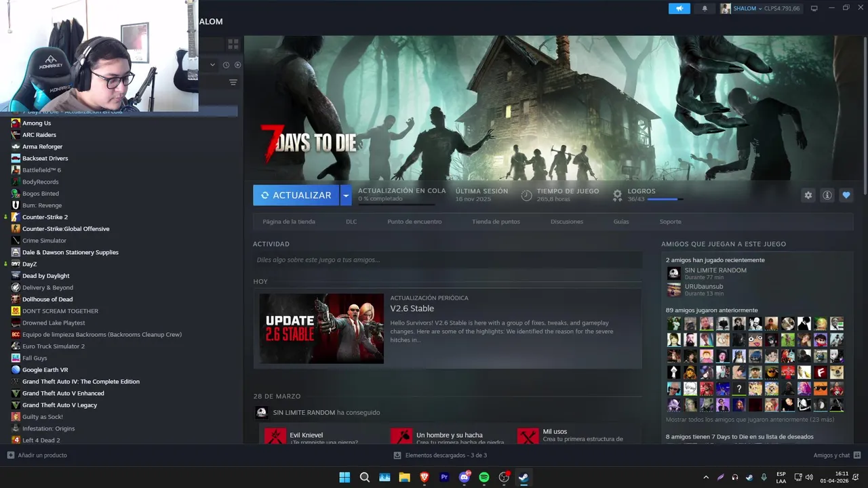
Task: Open Update 2.6 Stable news thumbnail
Action: (321, 329)
